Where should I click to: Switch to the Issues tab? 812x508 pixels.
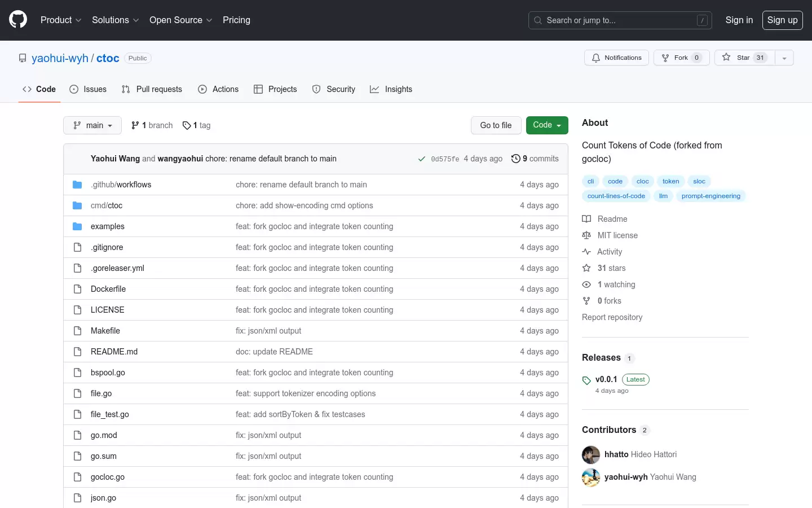tap(88, 89)
